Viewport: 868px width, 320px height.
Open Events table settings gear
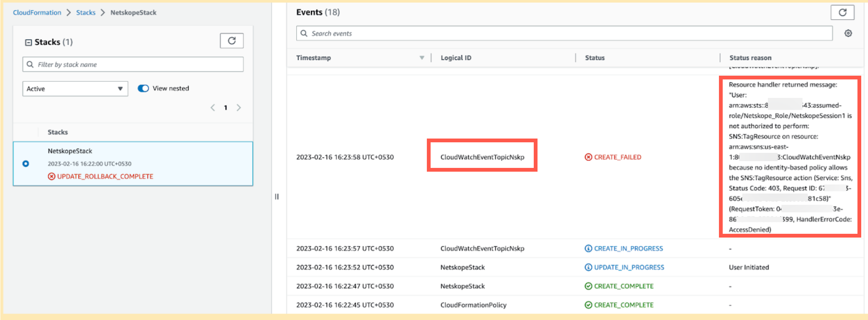848,33
